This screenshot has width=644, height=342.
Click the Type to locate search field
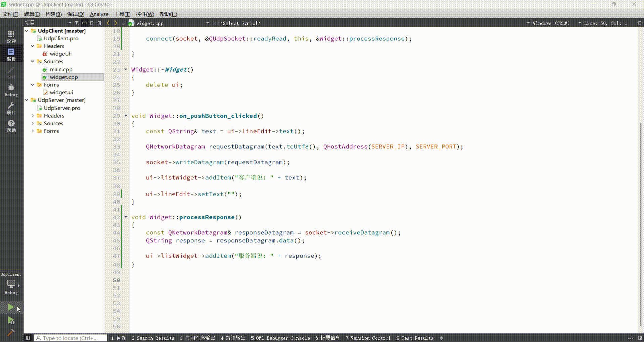71,338
